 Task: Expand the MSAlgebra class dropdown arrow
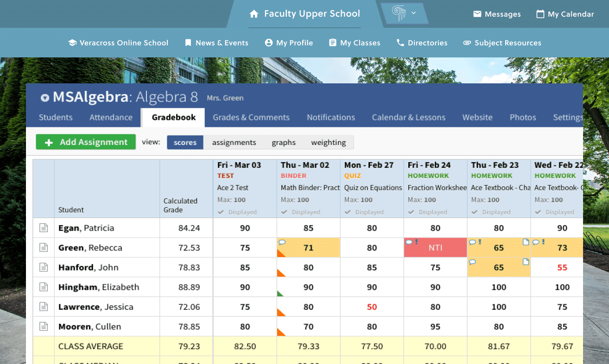coord(45,98)
